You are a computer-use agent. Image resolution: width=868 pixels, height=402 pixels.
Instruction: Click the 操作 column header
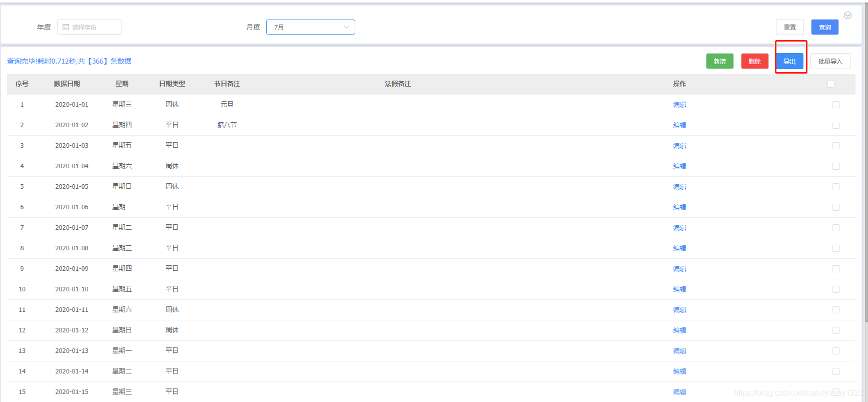(679, 84)
